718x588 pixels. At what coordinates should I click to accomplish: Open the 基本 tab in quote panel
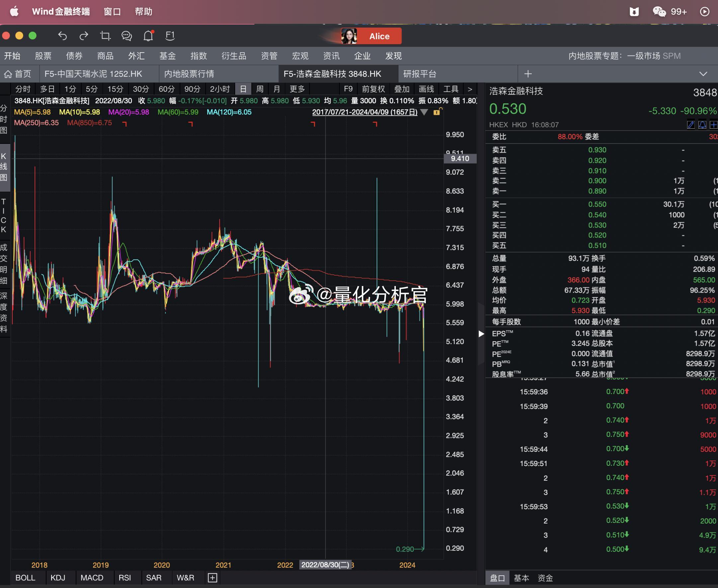[x=521, y=578]
